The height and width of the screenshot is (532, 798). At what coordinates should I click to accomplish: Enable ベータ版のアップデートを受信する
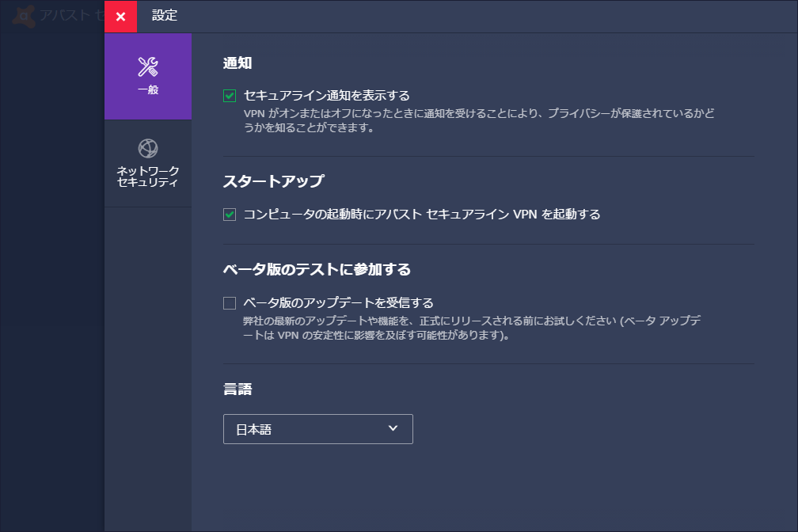pos(230,302)
